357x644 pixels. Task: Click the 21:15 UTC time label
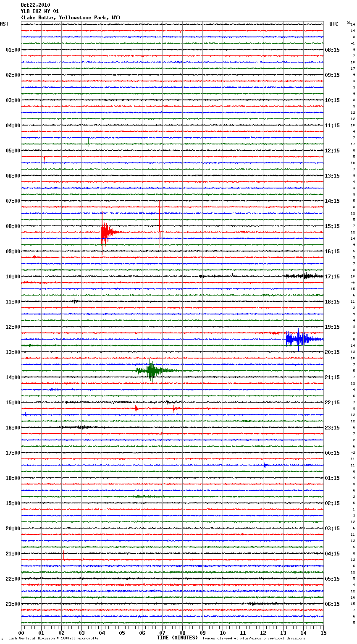coord(332,377)
